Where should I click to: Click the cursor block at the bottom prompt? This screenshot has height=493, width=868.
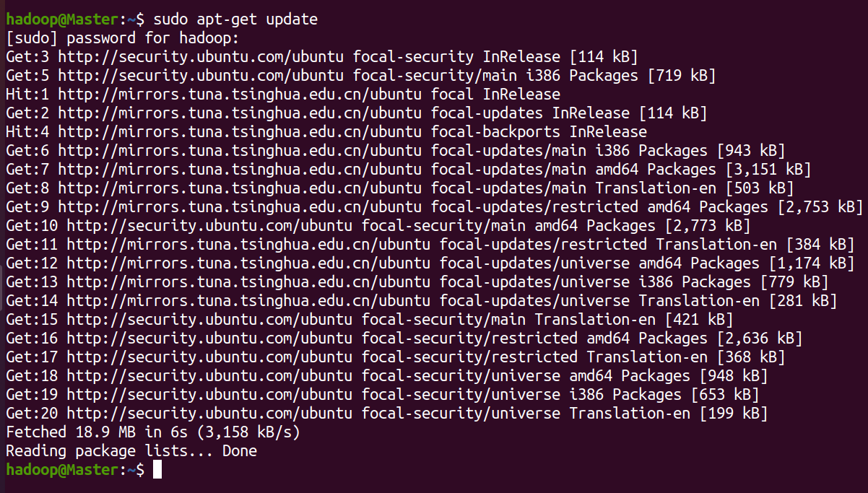pos(157,470)
